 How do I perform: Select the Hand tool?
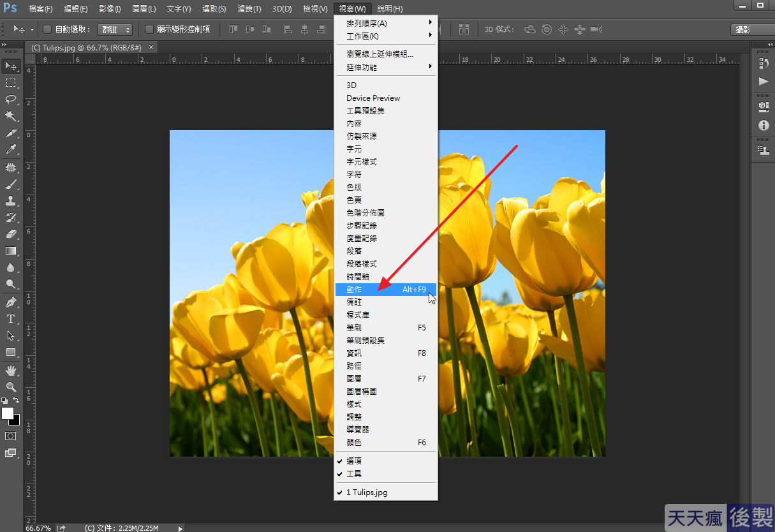11,371
